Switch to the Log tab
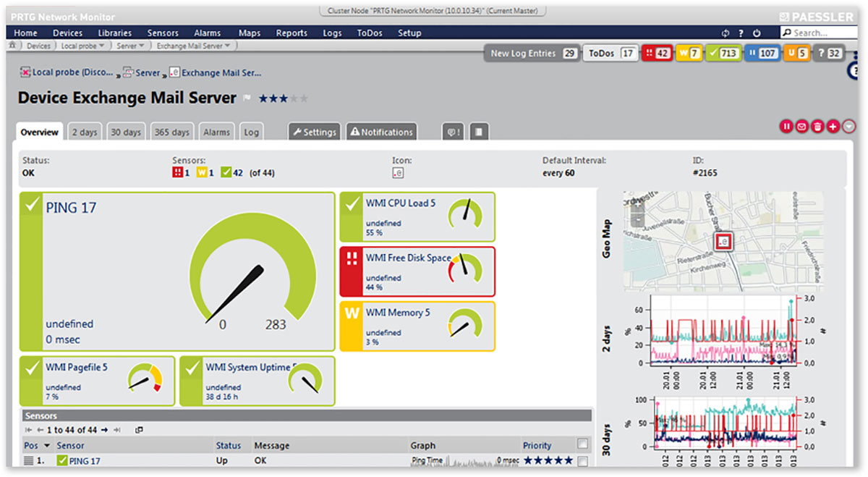 tap(251, 132)
